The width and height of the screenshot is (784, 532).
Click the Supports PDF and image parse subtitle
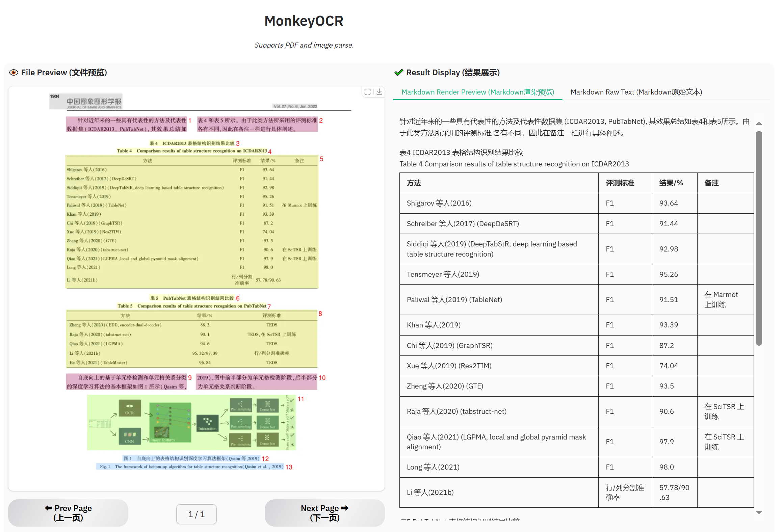[304, 45]
